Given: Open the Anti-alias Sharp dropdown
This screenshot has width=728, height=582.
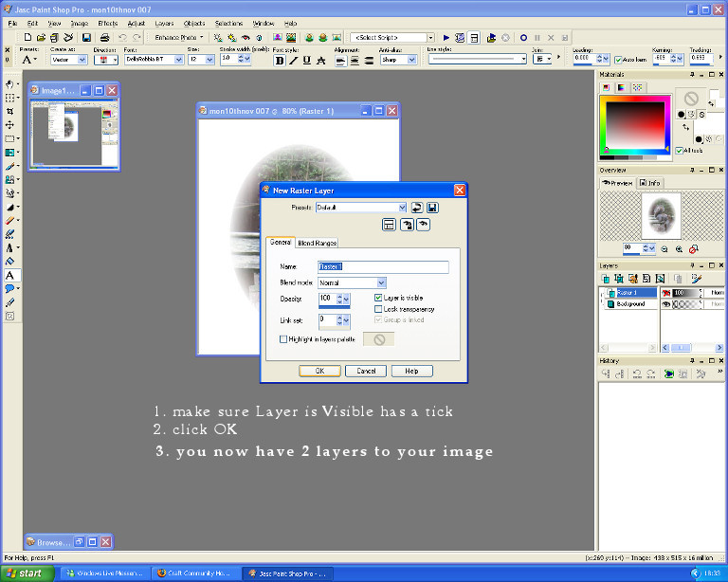Looking at the screenshot, I should [x=411, y=60].
